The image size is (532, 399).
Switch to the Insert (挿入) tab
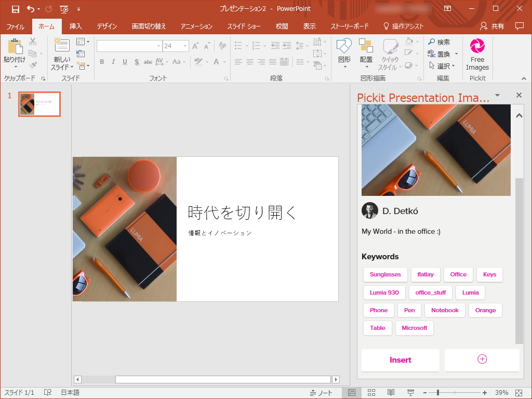76,26
